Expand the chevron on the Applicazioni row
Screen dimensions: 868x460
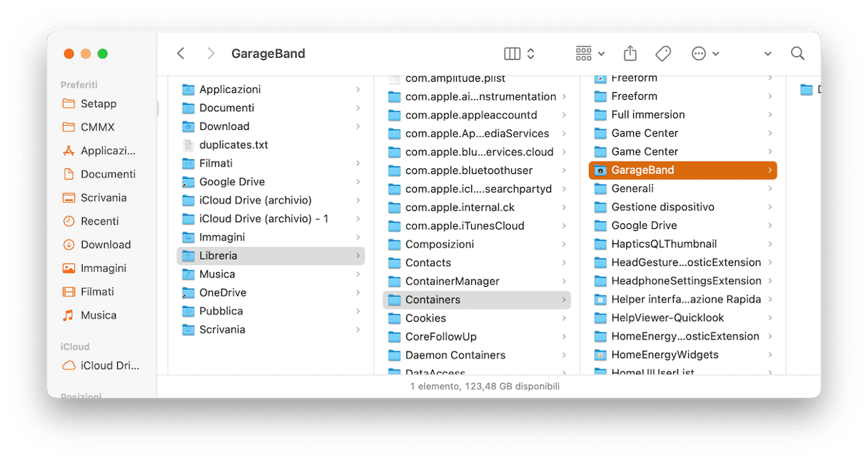(x=358, y=89)
